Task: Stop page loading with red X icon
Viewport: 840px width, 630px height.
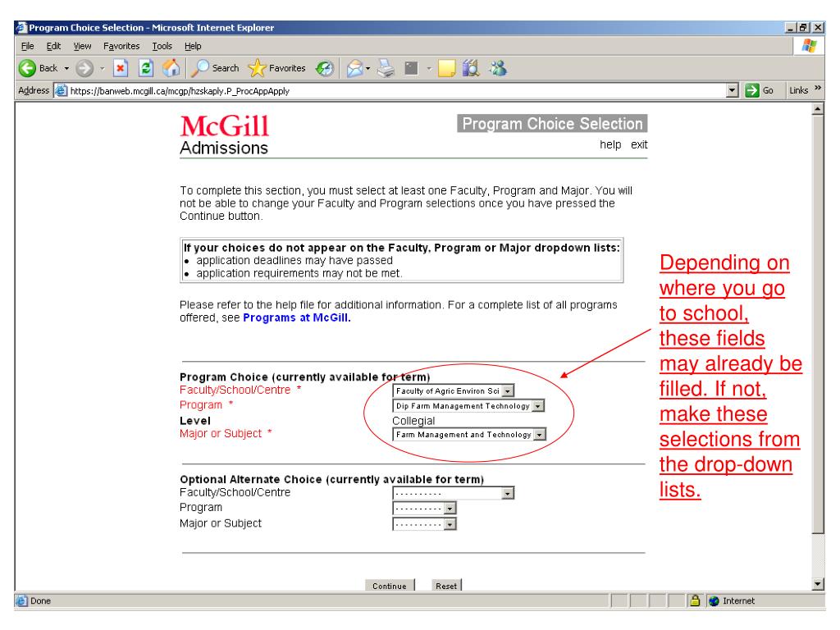Action: [121, 68]
